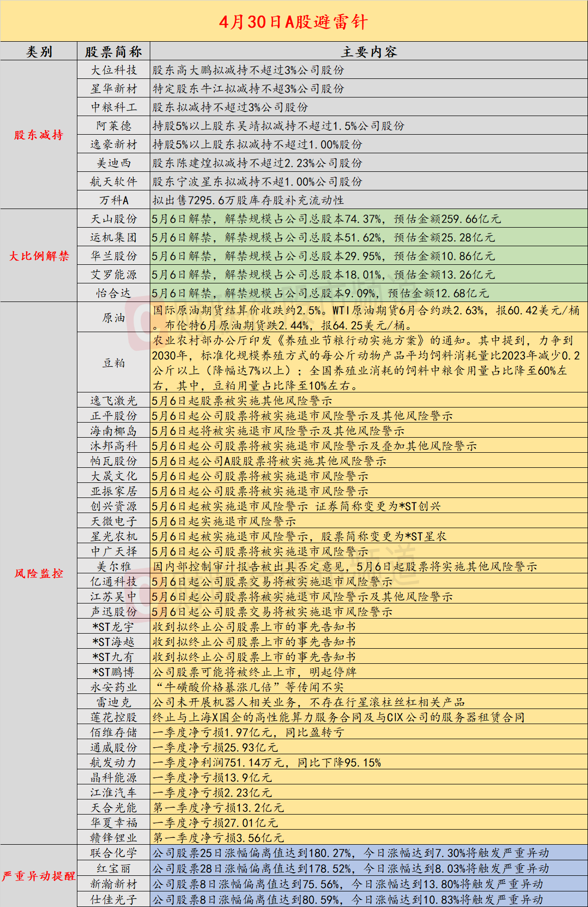Select stock name 大位科技

tap(114, 70)
